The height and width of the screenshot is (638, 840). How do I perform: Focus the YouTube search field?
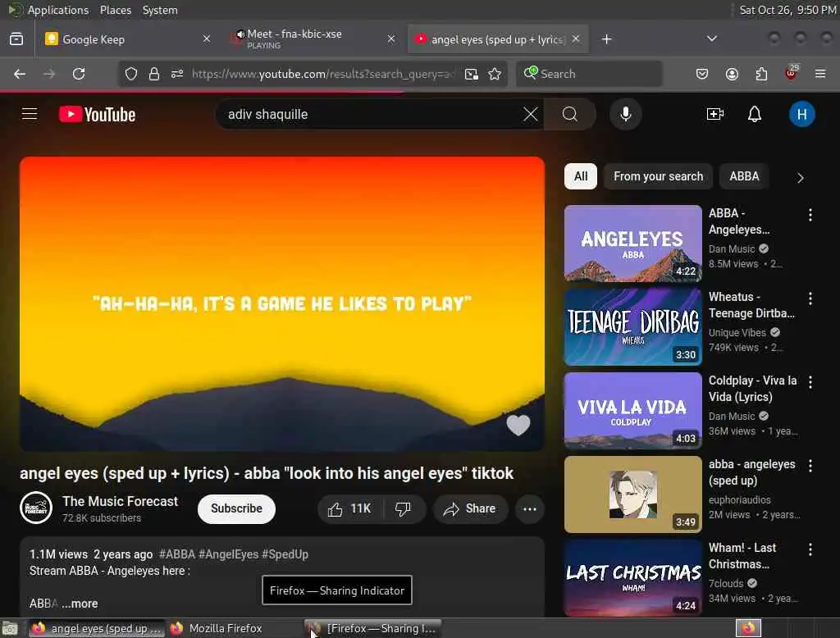click(370, 114)
